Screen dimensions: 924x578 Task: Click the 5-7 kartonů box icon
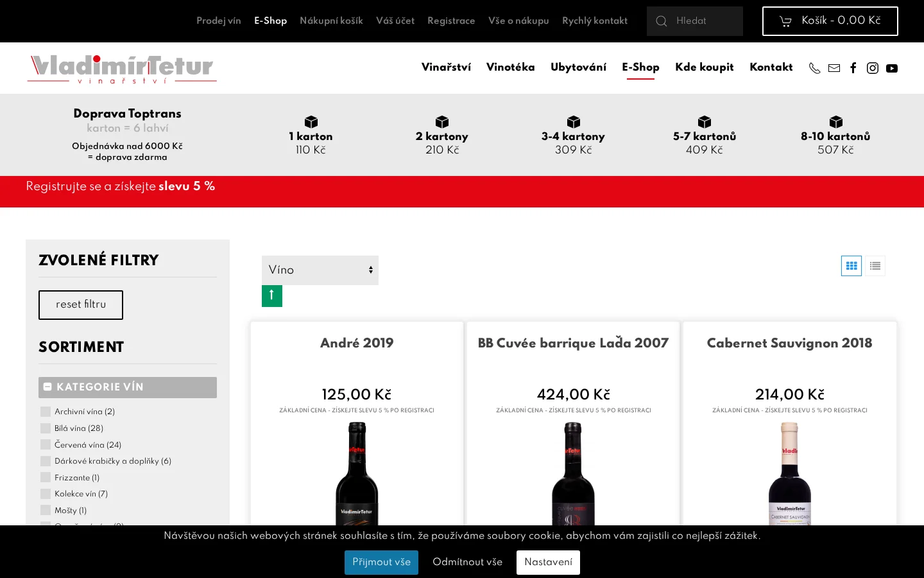pyautogui.click(x=705, y=122)
